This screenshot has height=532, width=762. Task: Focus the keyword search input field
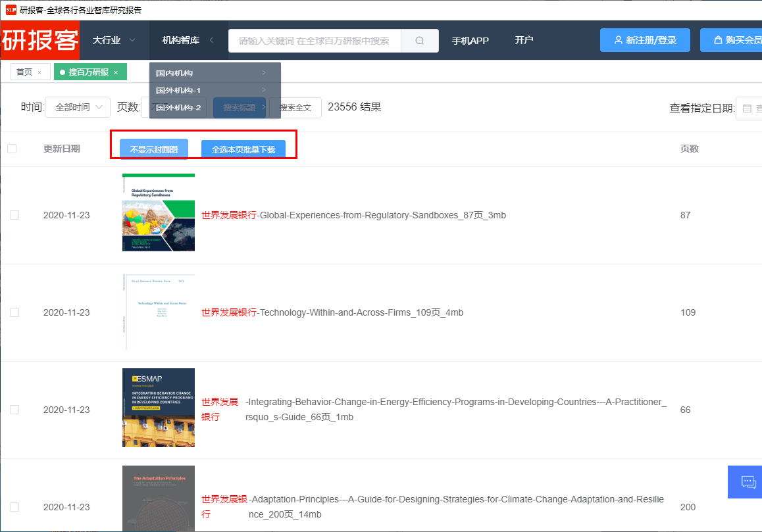click(315, 41)
